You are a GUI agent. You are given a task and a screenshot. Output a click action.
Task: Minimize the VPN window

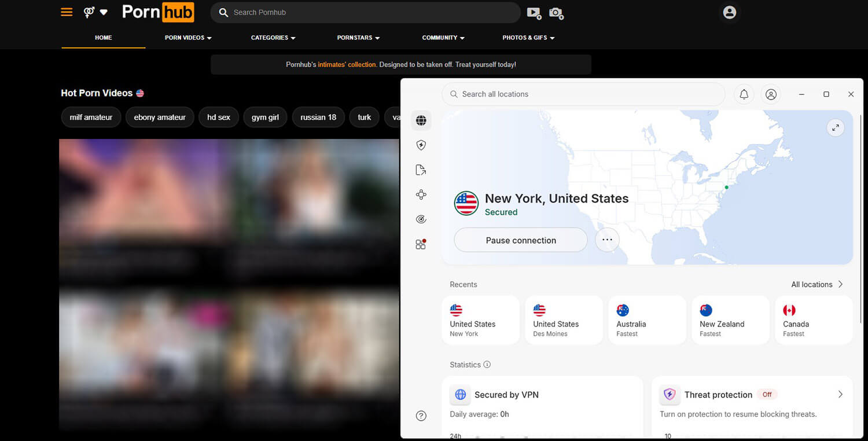tap(802, 94)
